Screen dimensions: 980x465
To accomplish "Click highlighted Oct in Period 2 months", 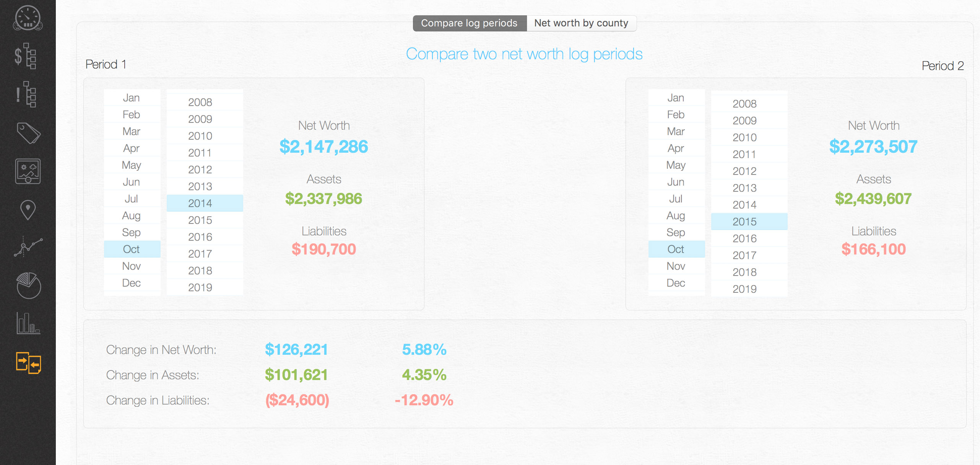I will [676, 249].
